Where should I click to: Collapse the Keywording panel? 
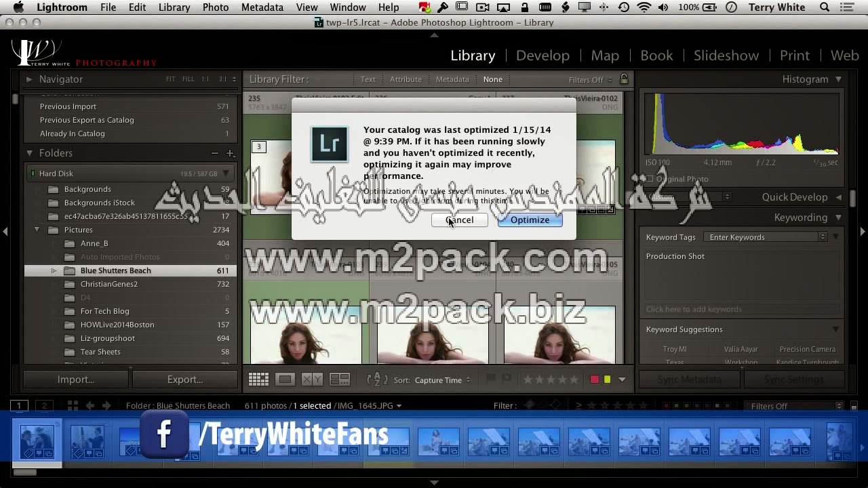(839, 218)
